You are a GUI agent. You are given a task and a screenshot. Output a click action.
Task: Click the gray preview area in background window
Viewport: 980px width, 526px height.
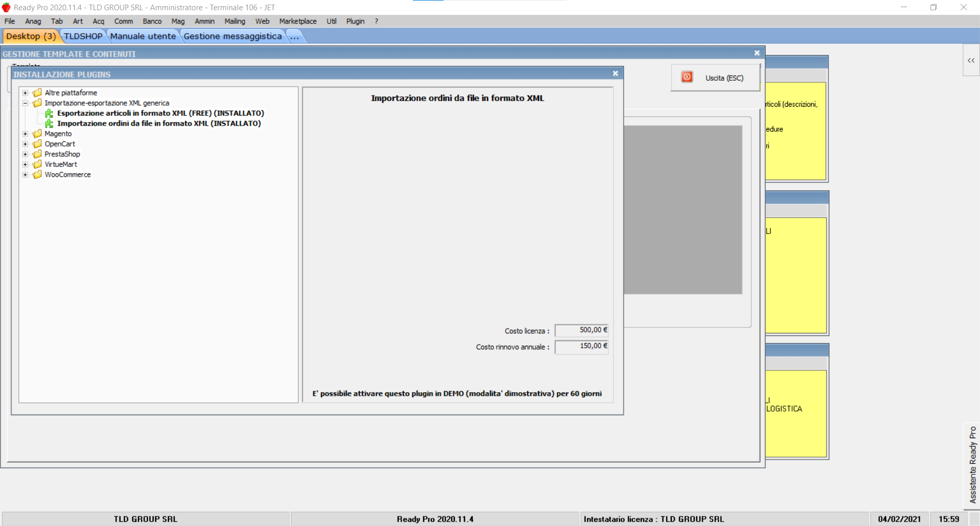click(683, 210)
